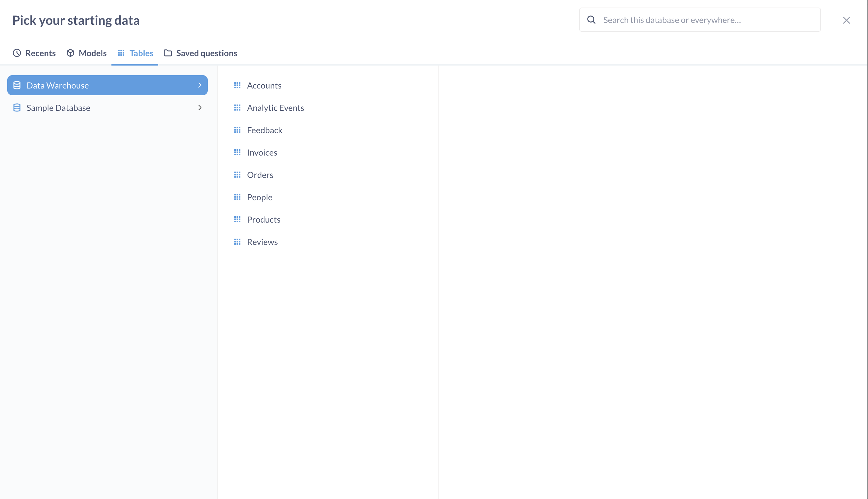Close the data picker dialog

[x=847, y=20]
